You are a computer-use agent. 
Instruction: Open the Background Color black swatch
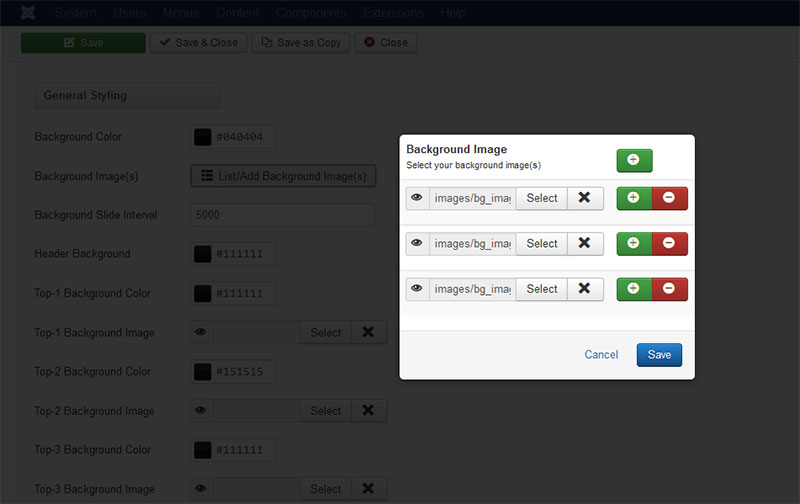[202, 137]
